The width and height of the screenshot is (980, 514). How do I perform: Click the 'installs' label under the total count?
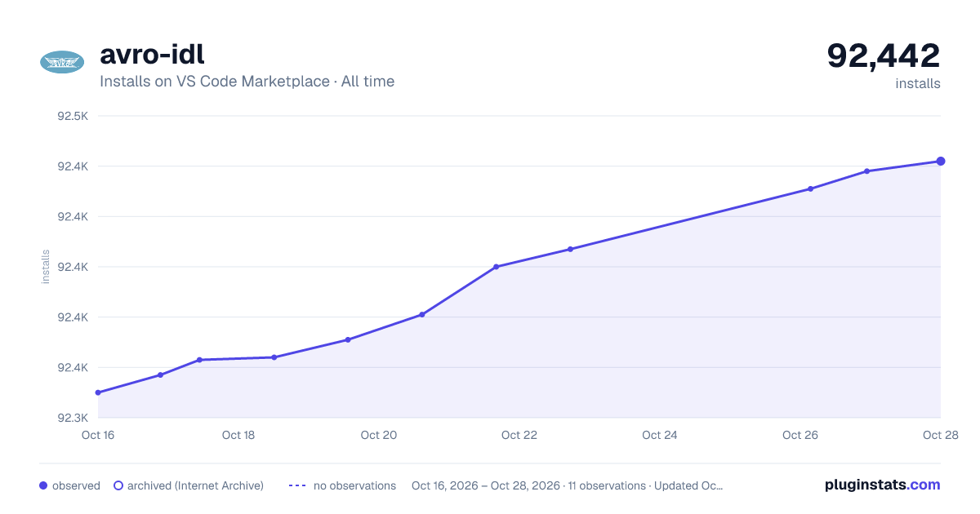tap(918, 83)
